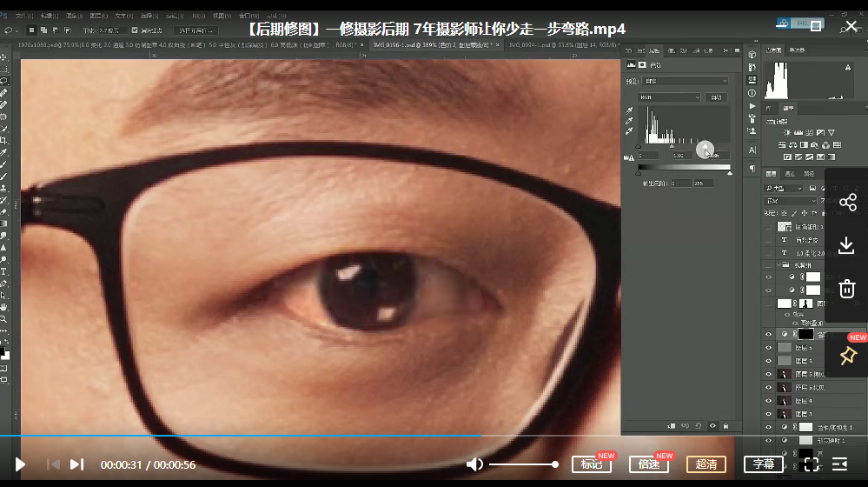Open the playlist panel icon

click(x=840, y=464)
